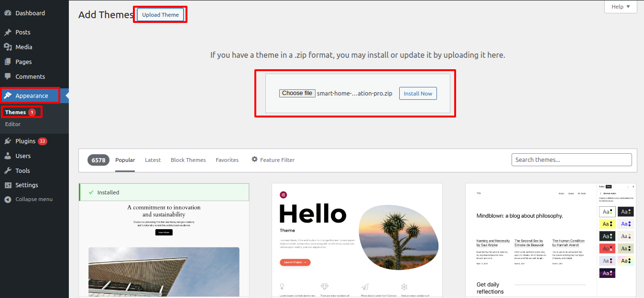Click the Tools wrench icon
644x298 pixels.
pos(8,170)
